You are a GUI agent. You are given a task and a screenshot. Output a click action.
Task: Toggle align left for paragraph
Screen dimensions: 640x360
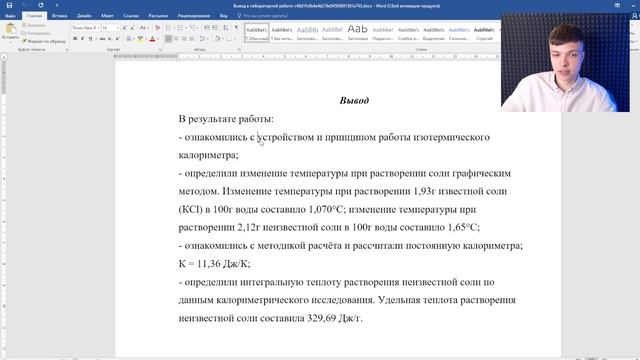tap(168, 38)
